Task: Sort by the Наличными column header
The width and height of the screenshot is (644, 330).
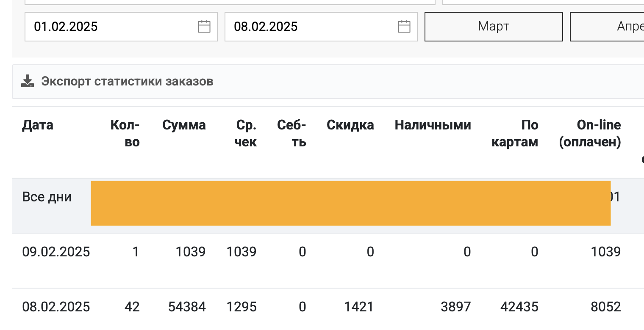Action: [433, 125]
